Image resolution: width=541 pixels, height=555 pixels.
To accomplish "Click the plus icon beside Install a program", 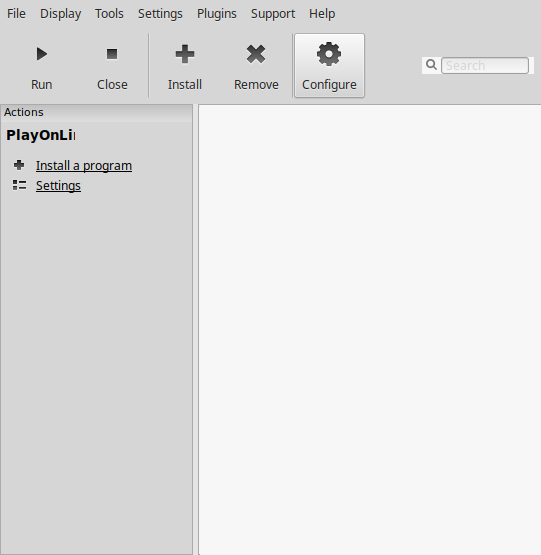I will [19, 165].
